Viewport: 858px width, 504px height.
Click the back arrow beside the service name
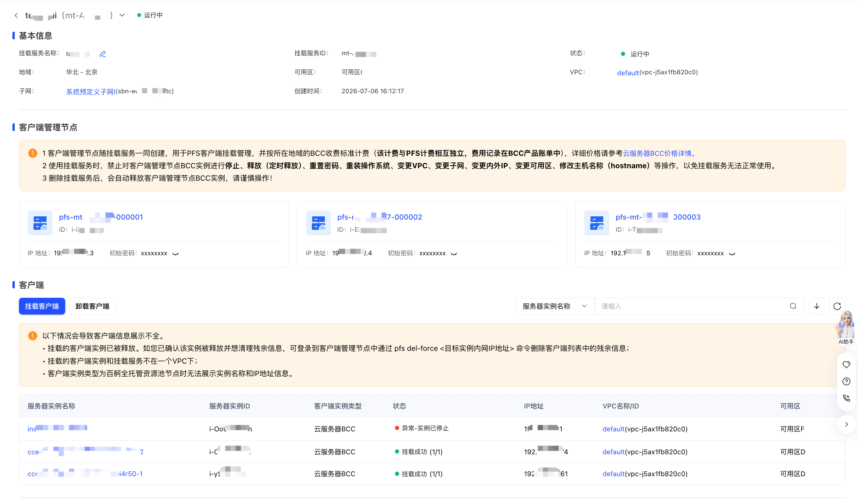16,15
